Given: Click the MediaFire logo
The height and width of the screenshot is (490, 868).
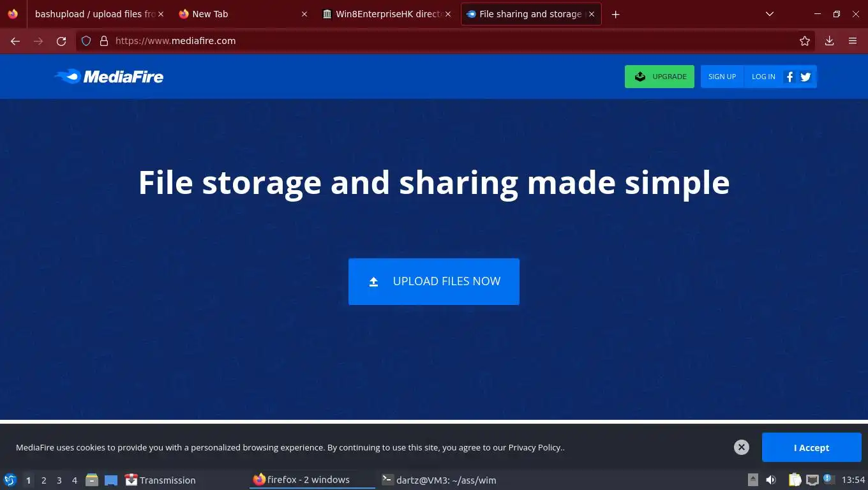Looking at the screenshot, I should tap(108, 77).
